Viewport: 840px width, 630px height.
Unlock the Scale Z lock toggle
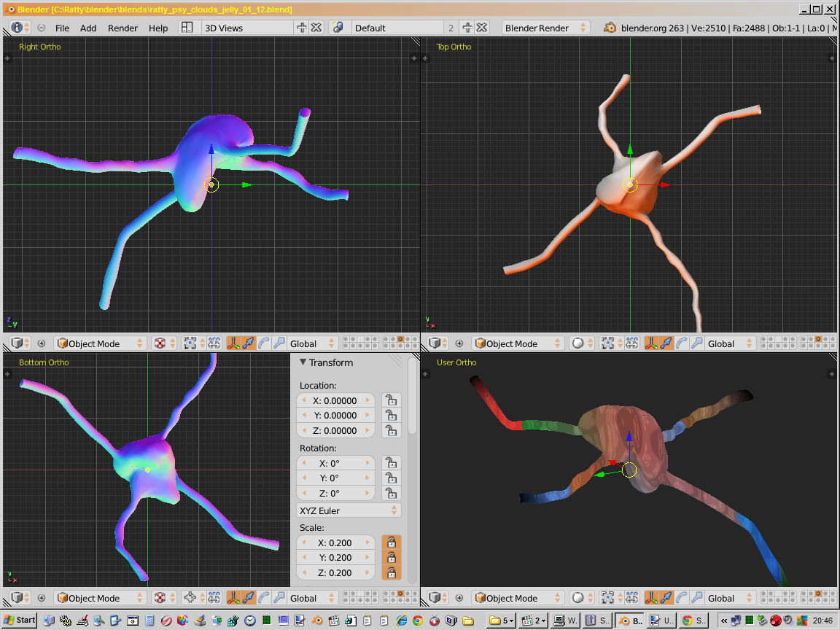coord(392,573)
